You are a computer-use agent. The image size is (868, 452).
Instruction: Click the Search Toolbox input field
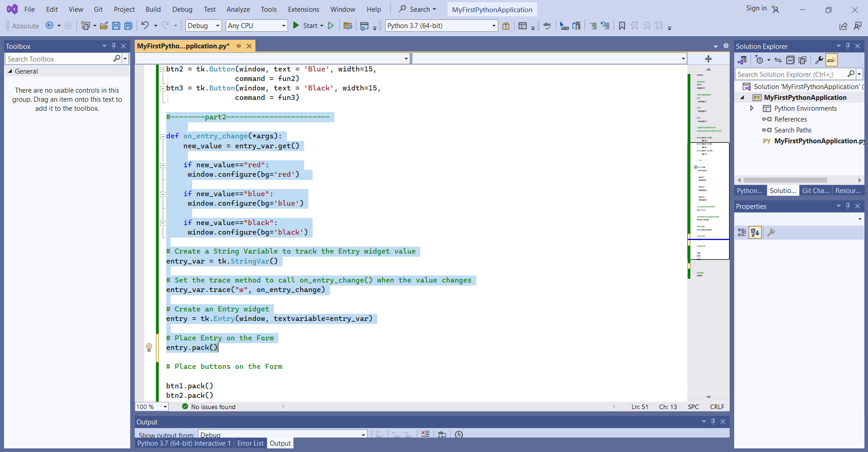[x=59, y=59]
